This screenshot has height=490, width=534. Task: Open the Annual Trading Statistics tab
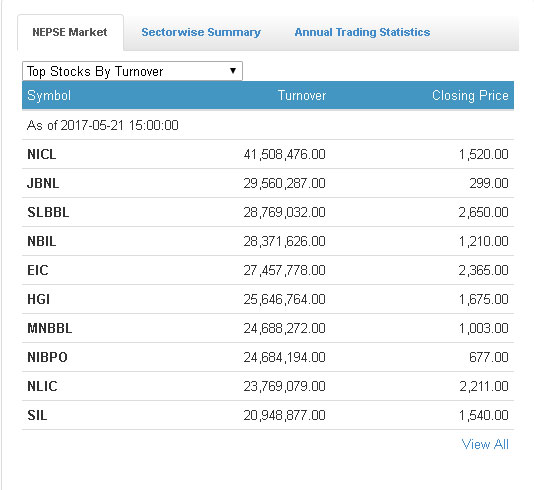362,32
